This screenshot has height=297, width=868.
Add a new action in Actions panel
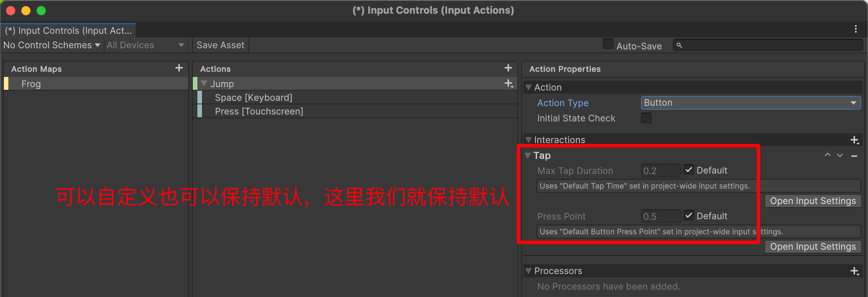pyautogui.click(x=508, y=68)
